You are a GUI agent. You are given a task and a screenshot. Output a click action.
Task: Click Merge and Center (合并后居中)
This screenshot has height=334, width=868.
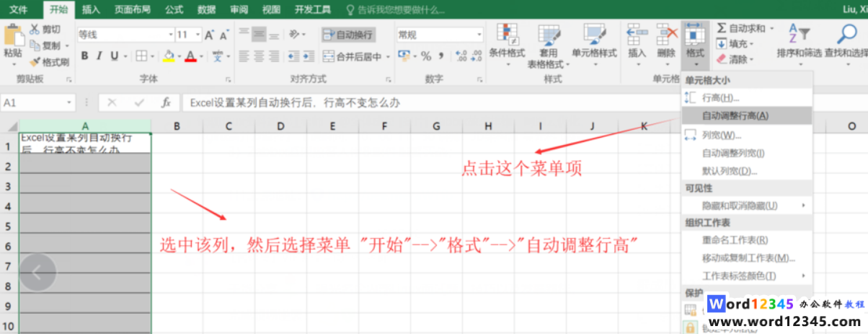[x=352, y=56]
